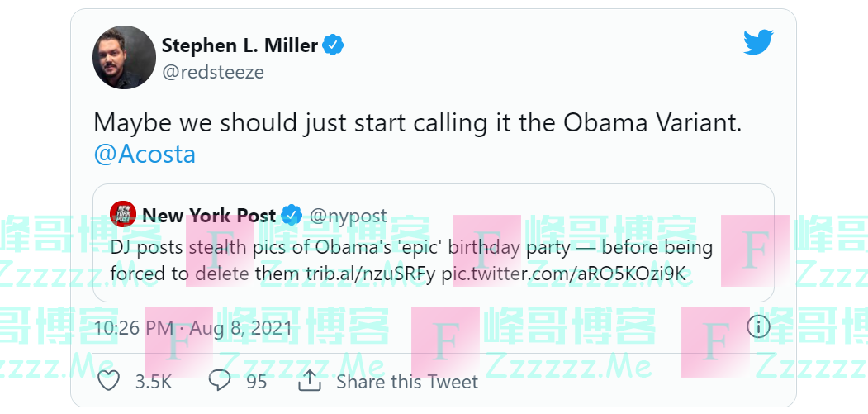868x414 pixels.
Task: Click the 95 replies count
Action: 256,382
